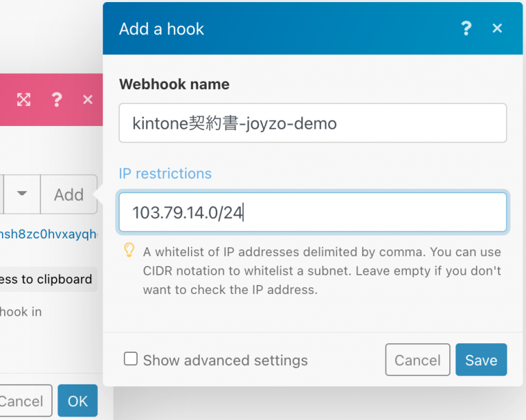Save the new webhook

click(x=481, y=360)
